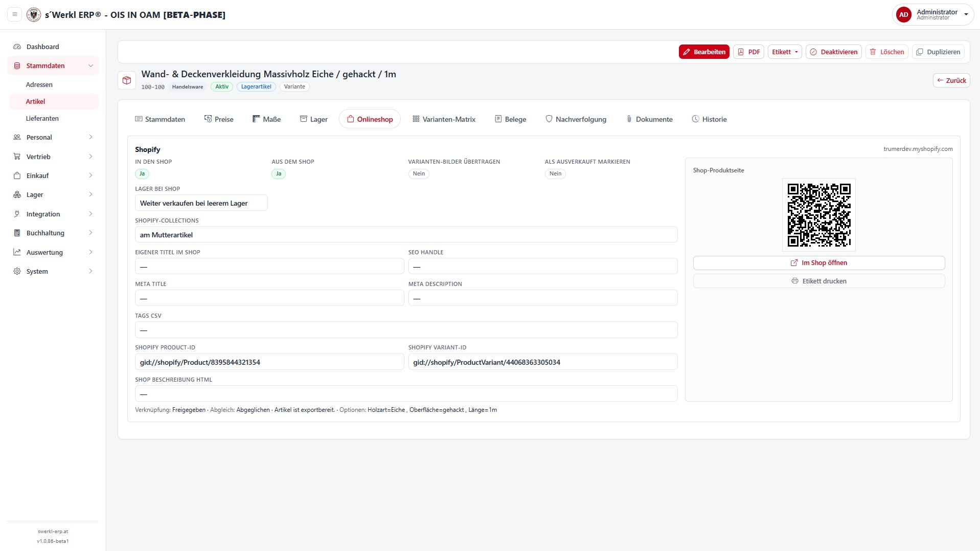Expand the Lager sidebar section
This screenshot has height=551, width=980.
[x=53, y=194]
